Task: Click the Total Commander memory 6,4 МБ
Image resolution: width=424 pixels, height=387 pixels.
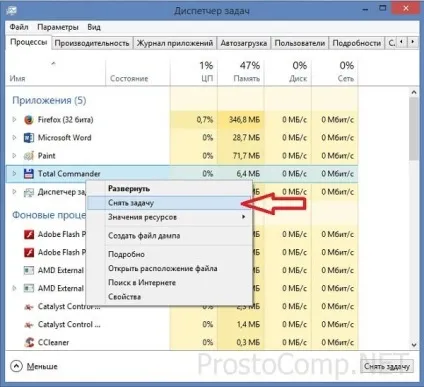Action: (248, 174)
